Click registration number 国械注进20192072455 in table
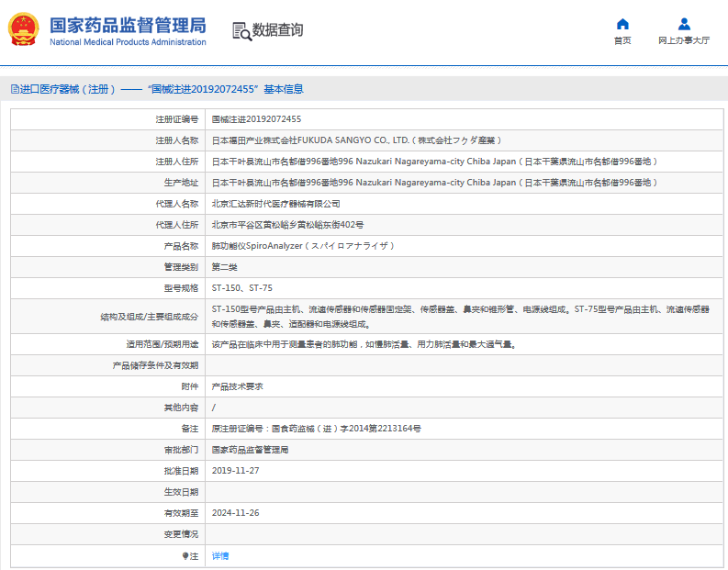The height and width of the screenshot is (570, 728). click(257, 119)
